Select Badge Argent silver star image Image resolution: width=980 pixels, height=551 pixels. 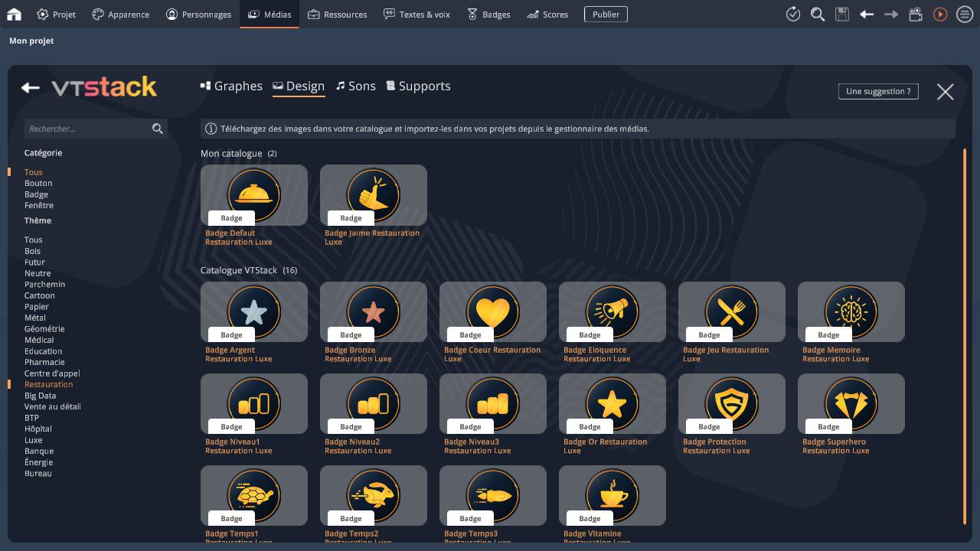point(254,311)
